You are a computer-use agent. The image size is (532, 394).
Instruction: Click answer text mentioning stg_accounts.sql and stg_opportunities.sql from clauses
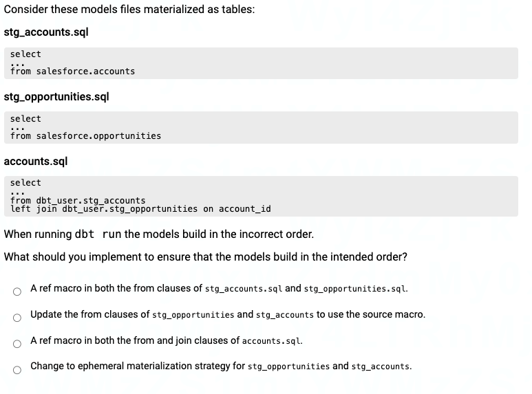point(219,289)
